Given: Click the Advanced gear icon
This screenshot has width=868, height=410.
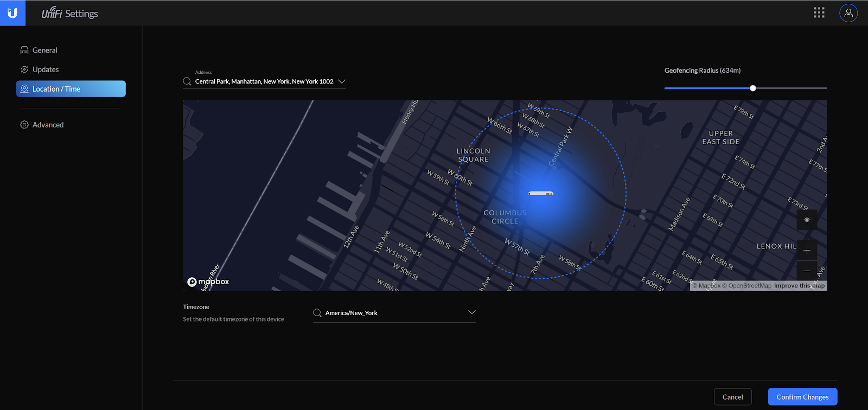Looking at the screenshot, I should coord(24,125).
